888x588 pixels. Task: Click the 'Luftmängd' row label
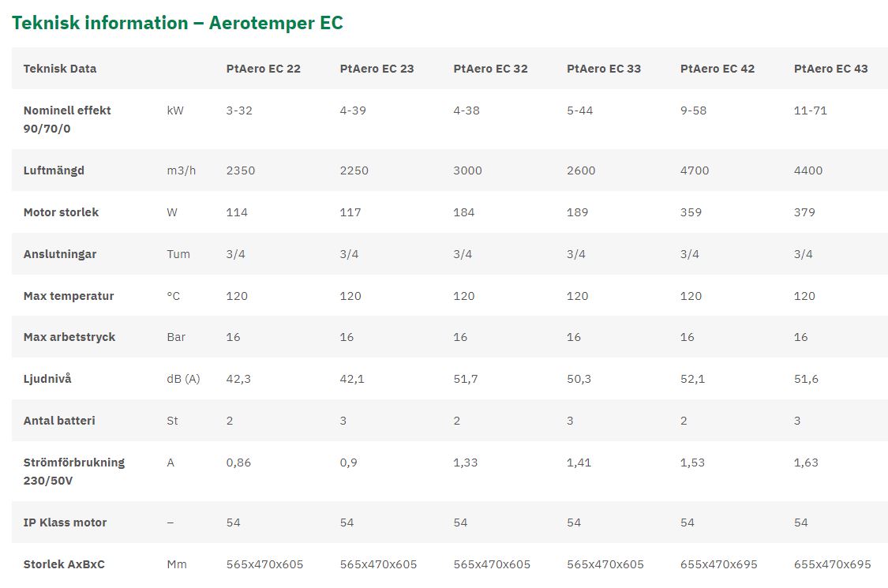coord(54,170)
